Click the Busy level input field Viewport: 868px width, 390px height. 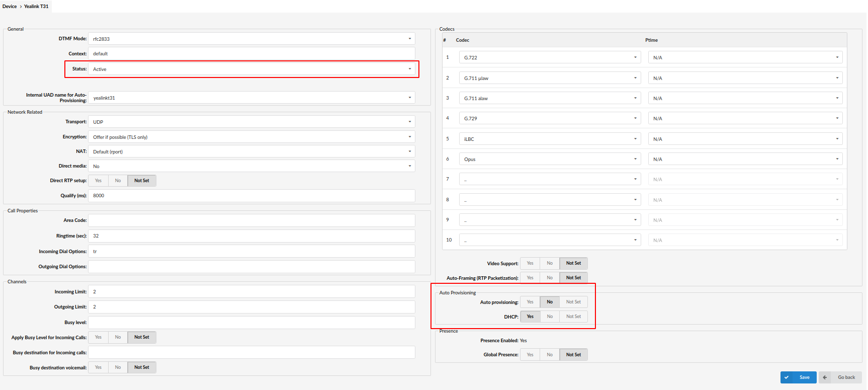[251, 323]
